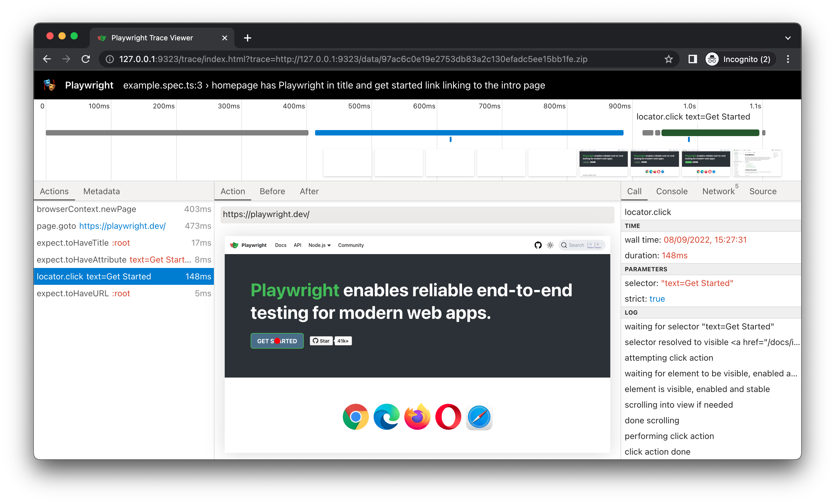
Task: Open Chrome three-dot menu
Action: pyautogui.click(x=788, y=59)
